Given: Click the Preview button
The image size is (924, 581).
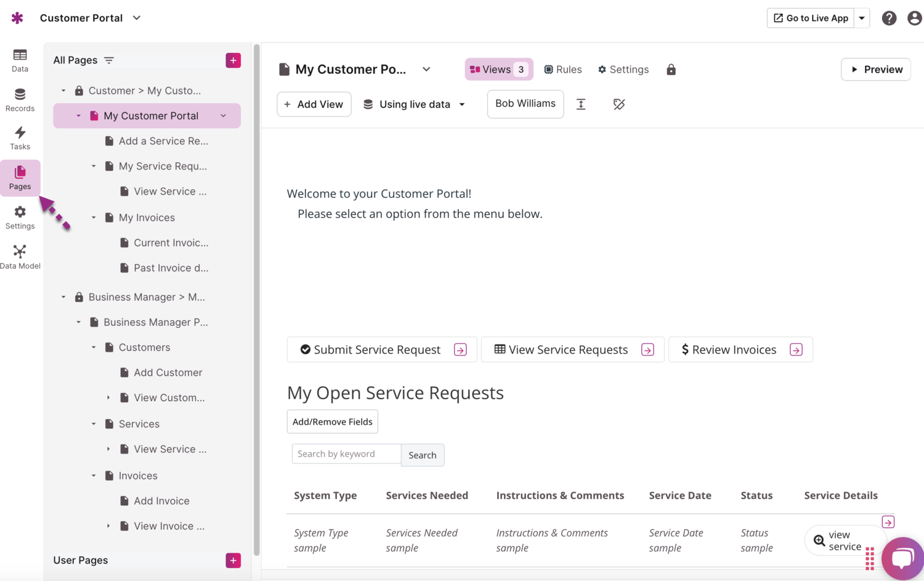Looking at the screenshot, I should [875, 70].
